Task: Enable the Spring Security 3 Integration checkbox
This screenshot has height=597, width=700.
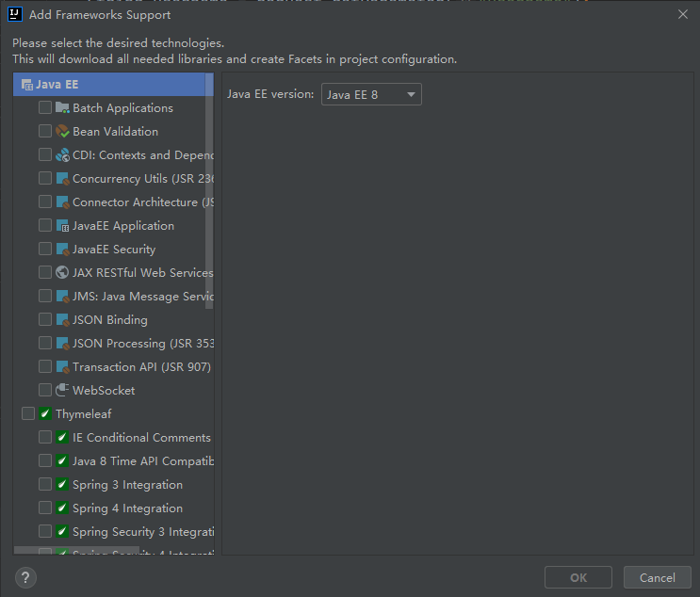Action: coord(45,531)
